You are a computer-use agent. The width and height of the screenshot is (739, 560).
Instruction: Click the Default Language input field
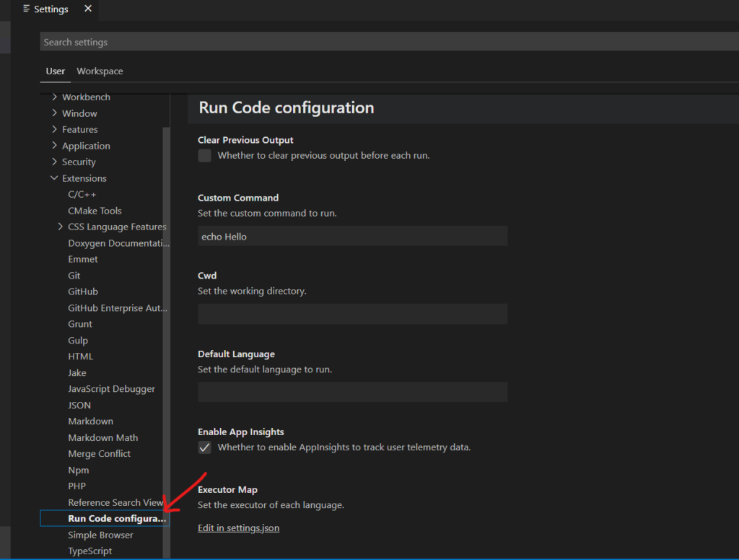tap(352, 392)
